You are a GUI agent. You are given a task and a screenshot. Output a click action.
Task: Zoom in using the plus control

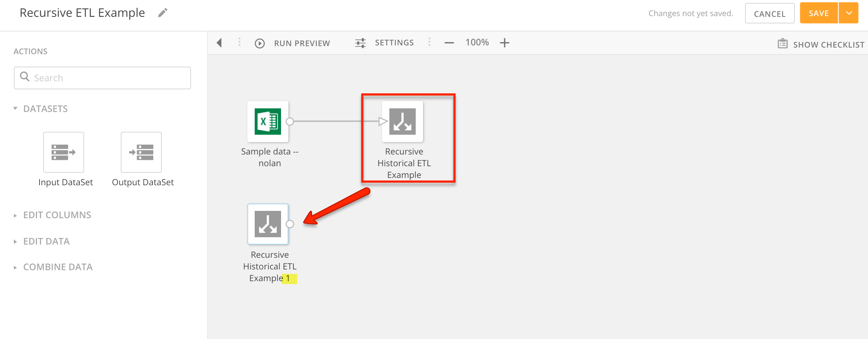[504, 42]
